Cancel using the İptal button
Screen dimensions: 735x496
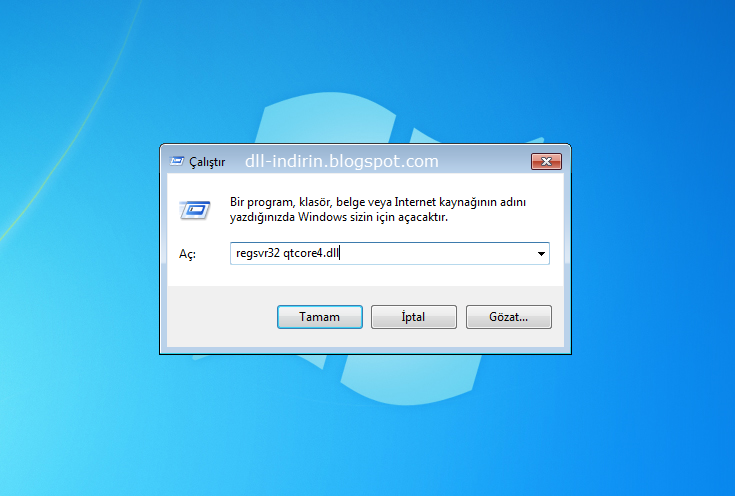pyautogui.click(x=413, y=317)
